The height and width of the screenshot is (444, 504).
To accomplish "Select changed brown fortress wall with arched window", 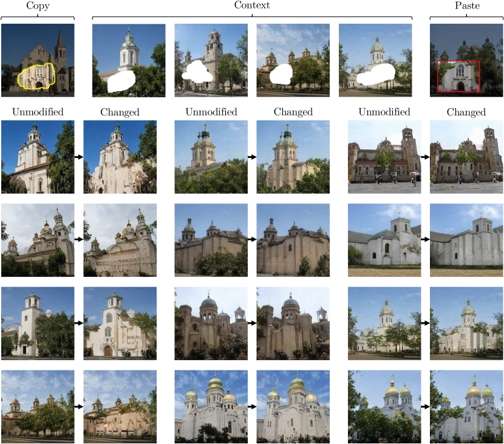I will [x=293, y=240].
